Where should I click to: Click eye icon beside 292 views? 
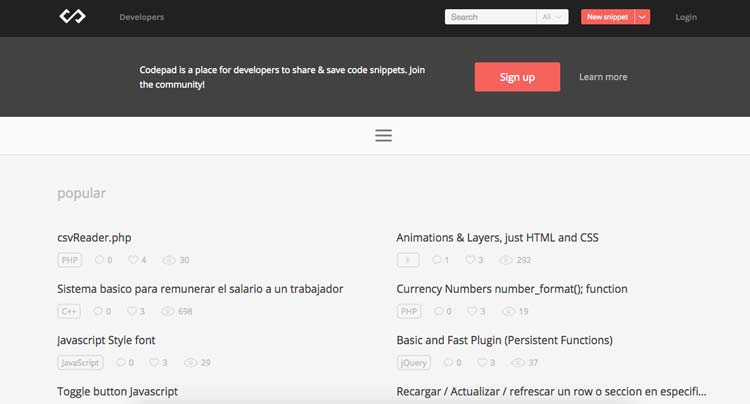pos(506,260)
